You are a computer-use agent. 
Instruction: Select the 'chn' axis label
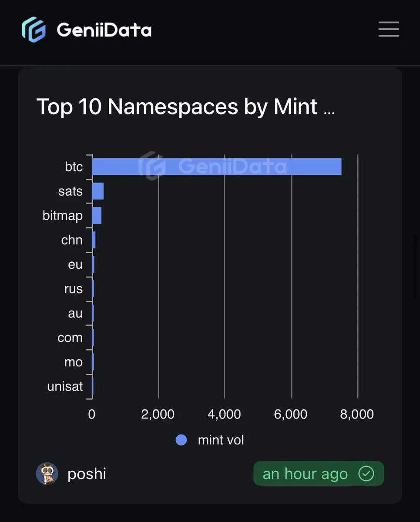click(x=72, y=240)
